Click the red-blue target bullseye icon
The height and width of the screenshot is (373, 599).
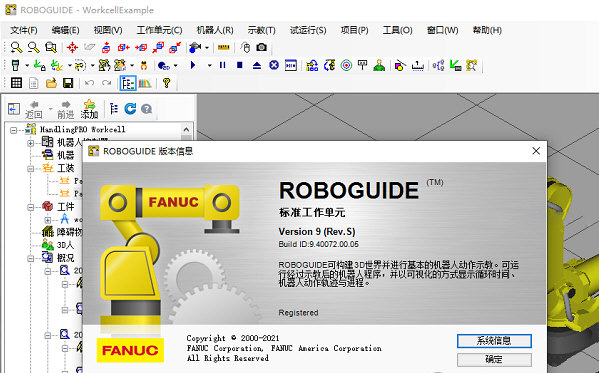point(346,65)
